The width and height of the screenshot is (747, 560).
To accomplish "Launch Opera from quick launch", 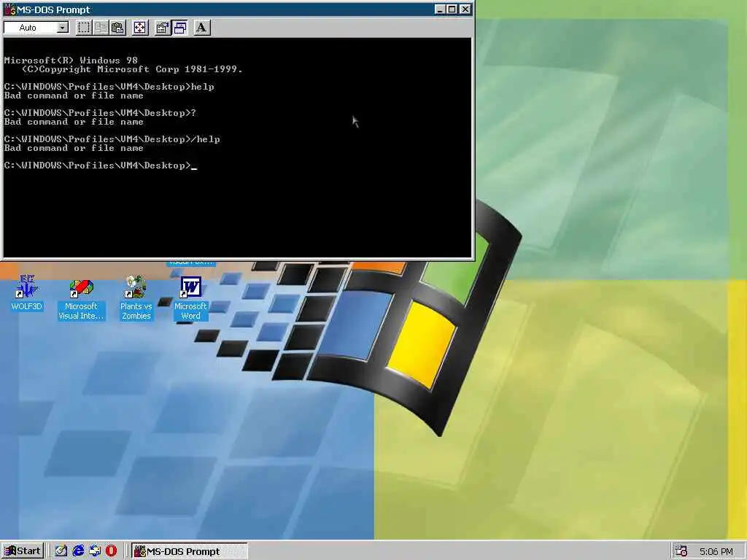I will pyautogui.click(x=111, y=551).
